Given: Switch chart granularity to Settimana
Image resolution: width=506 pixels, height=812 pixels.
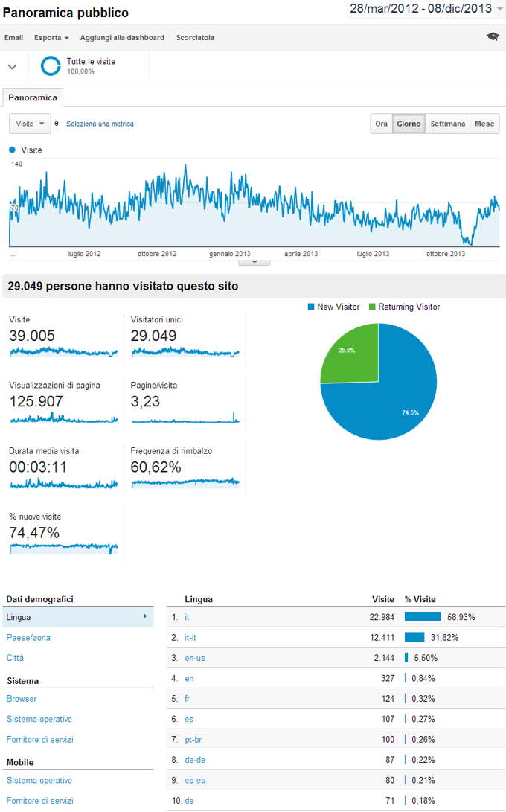Looking at the screenshot, I should point(447,124).
